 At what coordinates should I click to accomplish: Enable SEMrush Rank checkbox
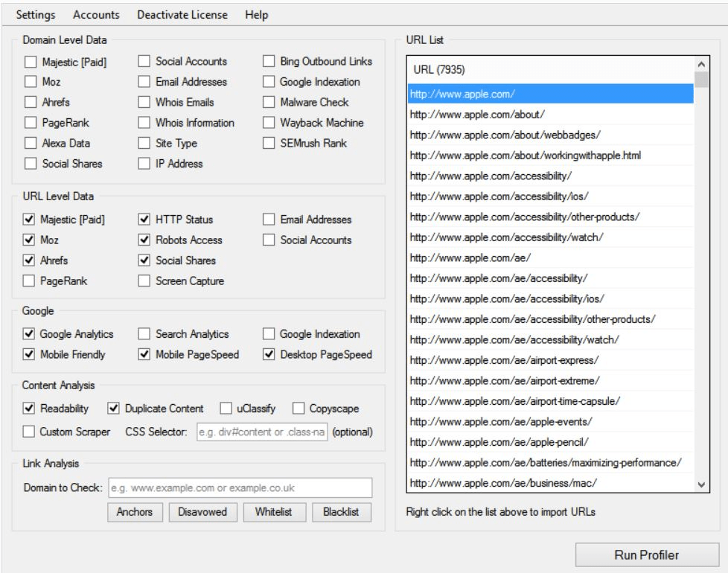(269, 143)
